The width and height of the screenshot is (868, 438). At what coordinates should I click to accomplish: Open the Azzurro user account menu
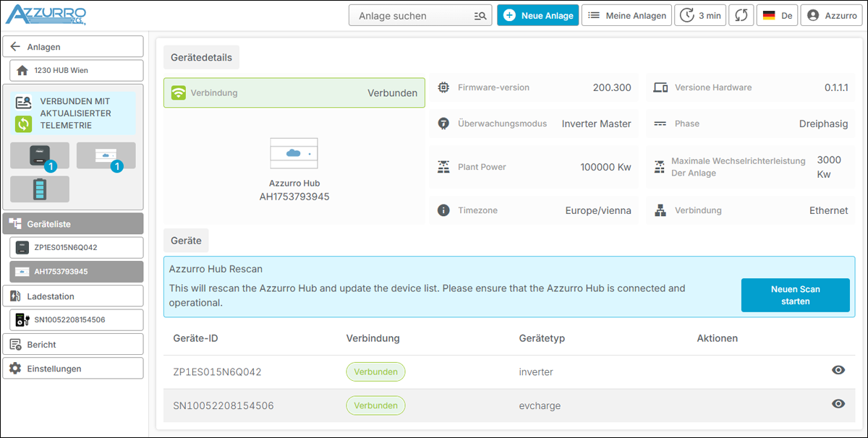(x=831, y=15)
